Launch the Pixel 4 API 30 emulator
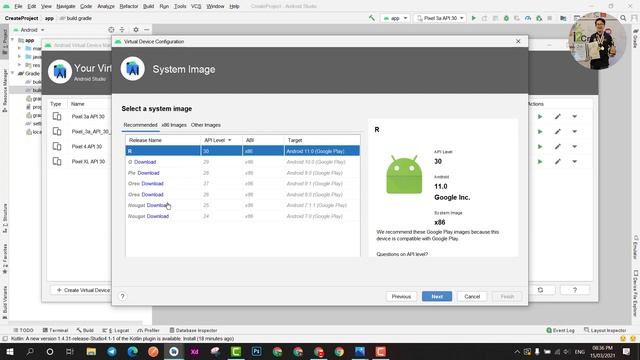This screenshot has width=640, height=360. 540,147
